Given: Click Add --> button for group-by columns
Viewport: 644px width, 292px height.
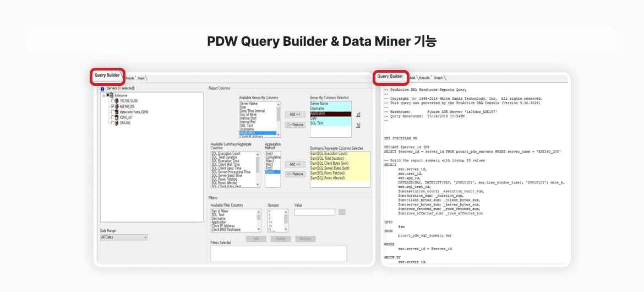Looking at the screenshot, I should [x=295, y=115].
